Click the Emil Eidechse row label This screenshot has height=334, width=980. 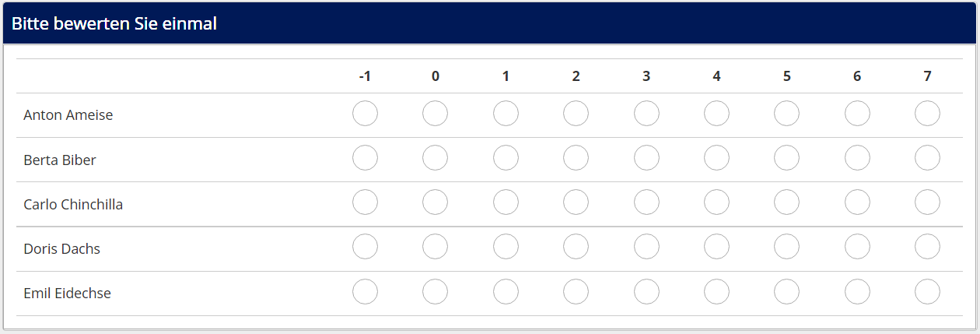68,294
